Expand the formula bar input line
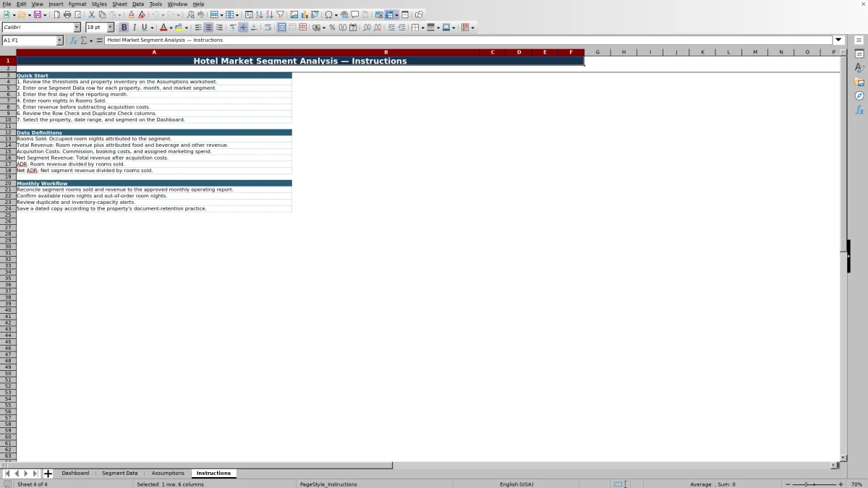This screenshot has height=488, width=868. [839, 40]
